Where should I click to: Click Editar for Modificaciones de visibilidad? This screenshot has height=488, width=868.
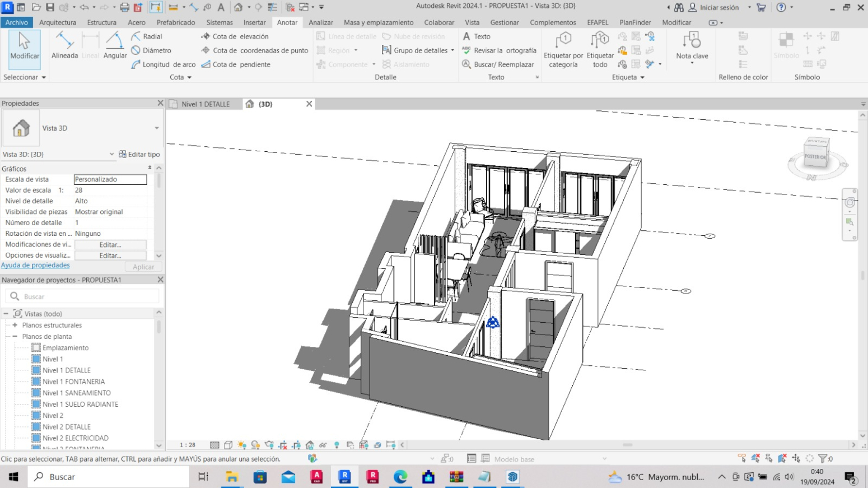pos(110,245)
